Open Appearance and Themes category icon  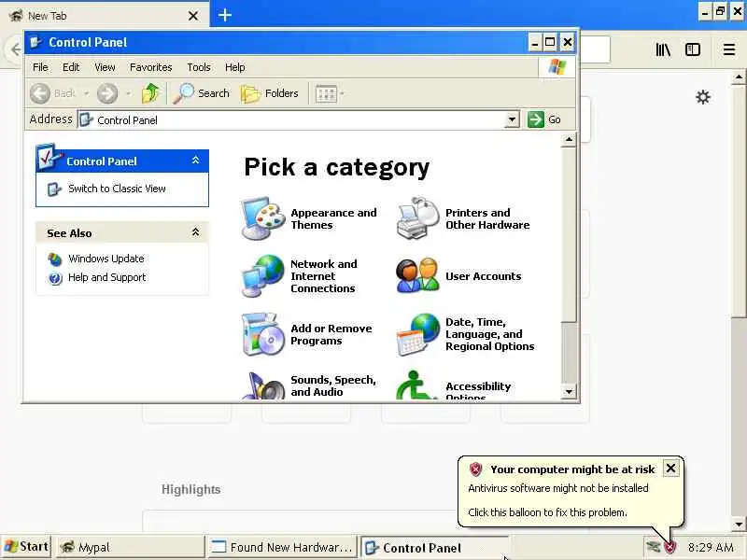(263, 218)
